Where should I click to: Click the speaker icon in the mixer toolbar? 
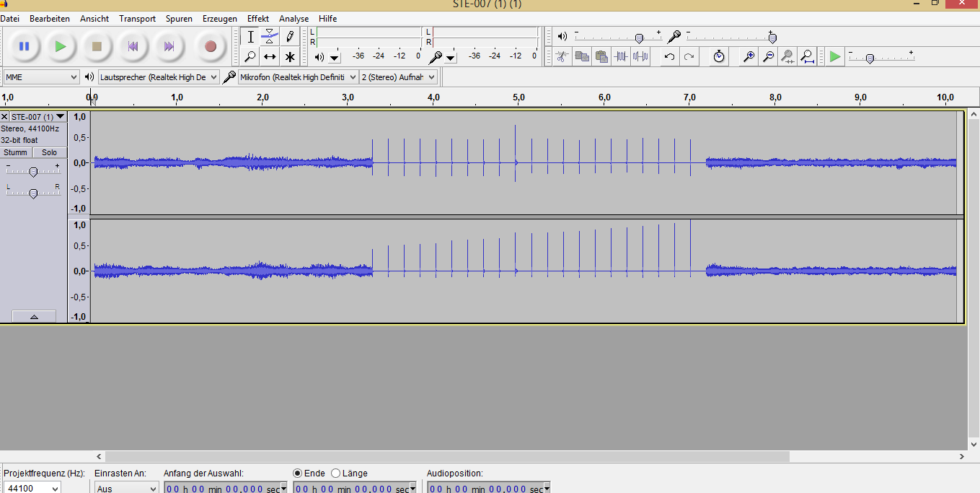(x=562, y=36)
